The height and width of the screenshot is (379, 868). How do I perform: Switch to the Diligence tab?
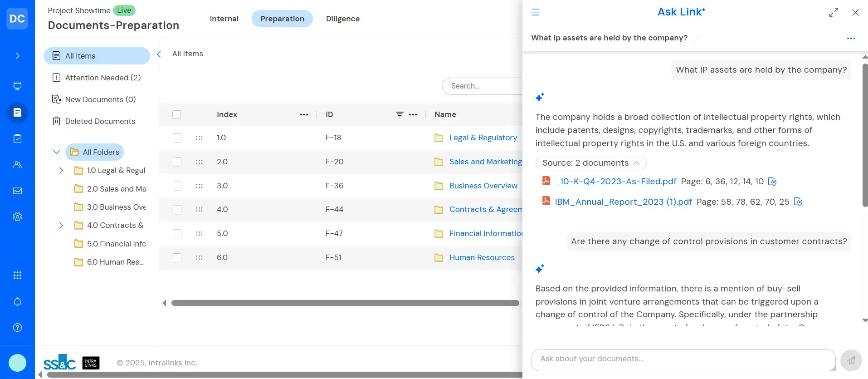point(342,19)
